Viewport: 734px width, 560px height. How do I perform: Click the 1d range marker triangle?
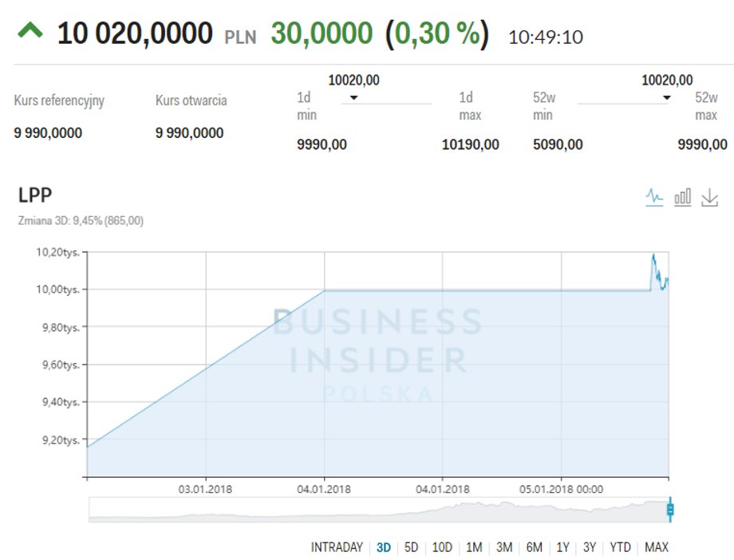[354, 98]
